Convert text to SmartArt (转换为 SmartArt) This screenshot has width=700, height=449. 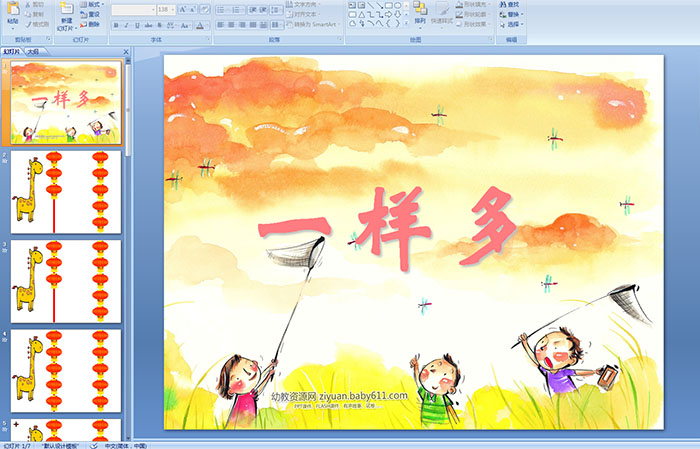pos(314,24)
